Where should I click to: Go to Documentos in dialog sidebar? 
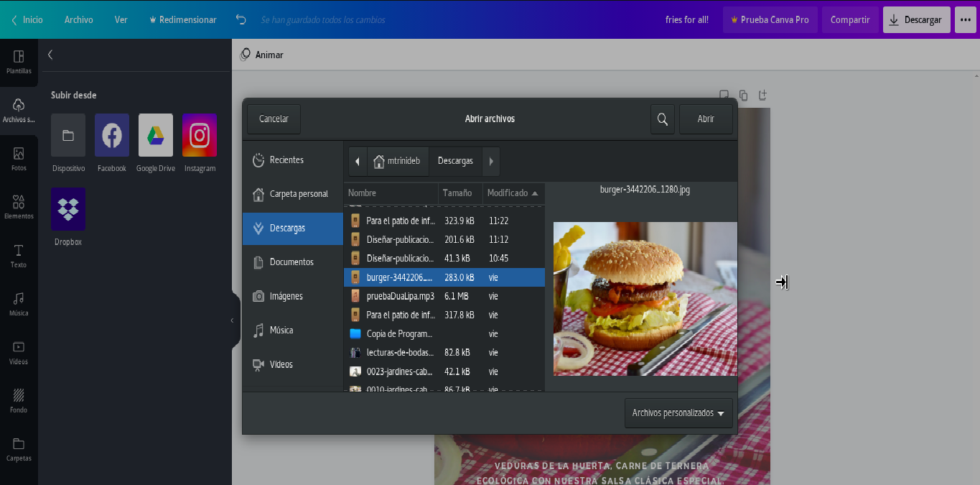click(291, 262)
